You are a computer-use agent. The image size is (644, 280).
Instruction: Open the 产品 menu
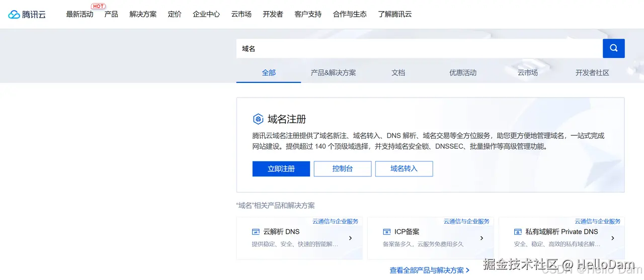111,14
